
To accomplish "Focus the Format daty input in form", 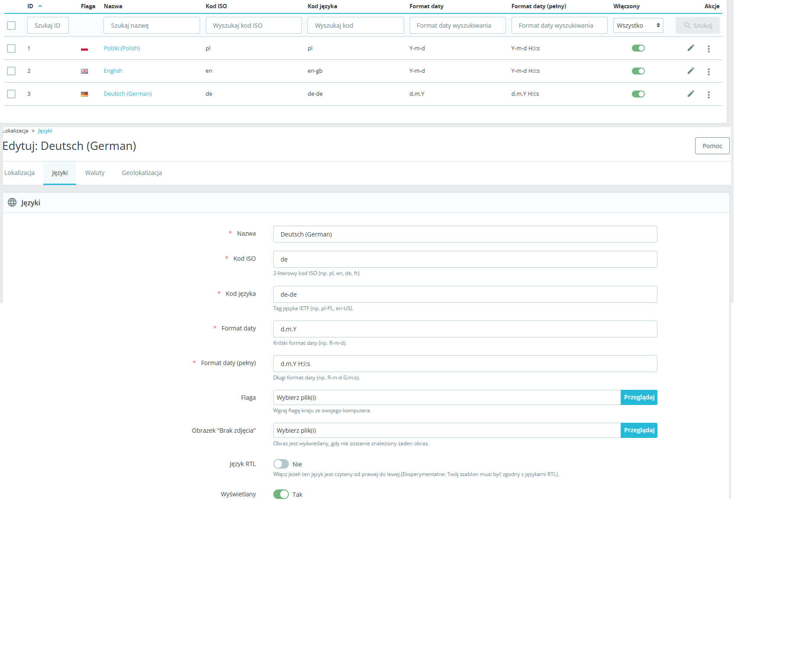I will 465,329.
